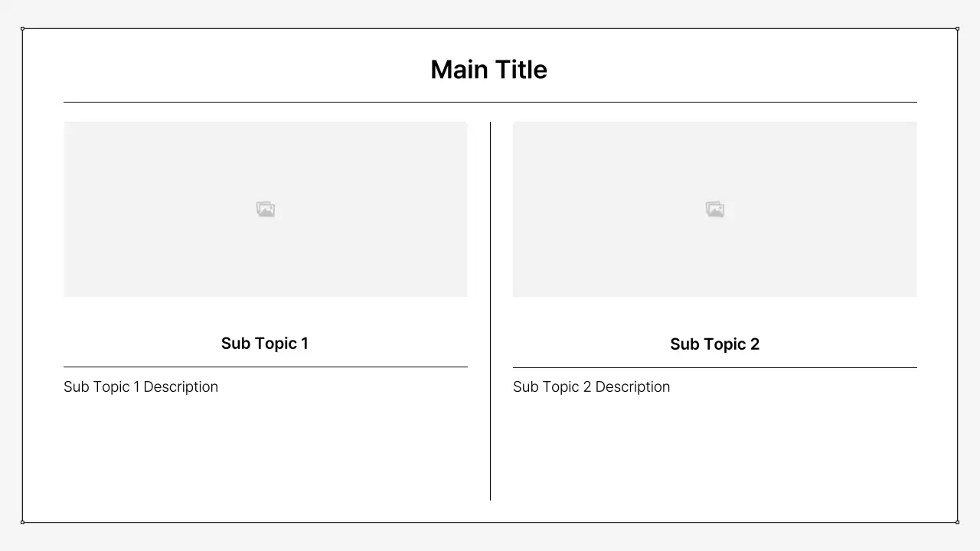
Task: Grab the top-right corner handle of frame
Action: click(957, 28)
